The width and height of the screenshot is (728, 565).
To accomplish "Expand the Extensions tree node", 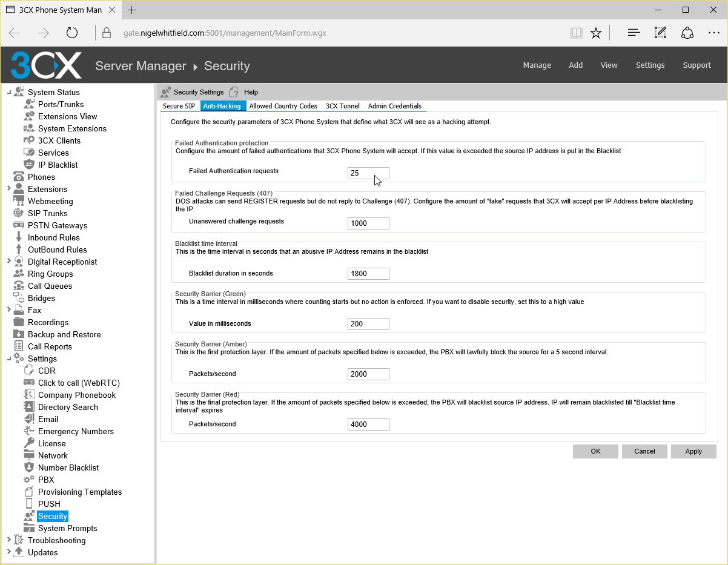I will 8,189.
